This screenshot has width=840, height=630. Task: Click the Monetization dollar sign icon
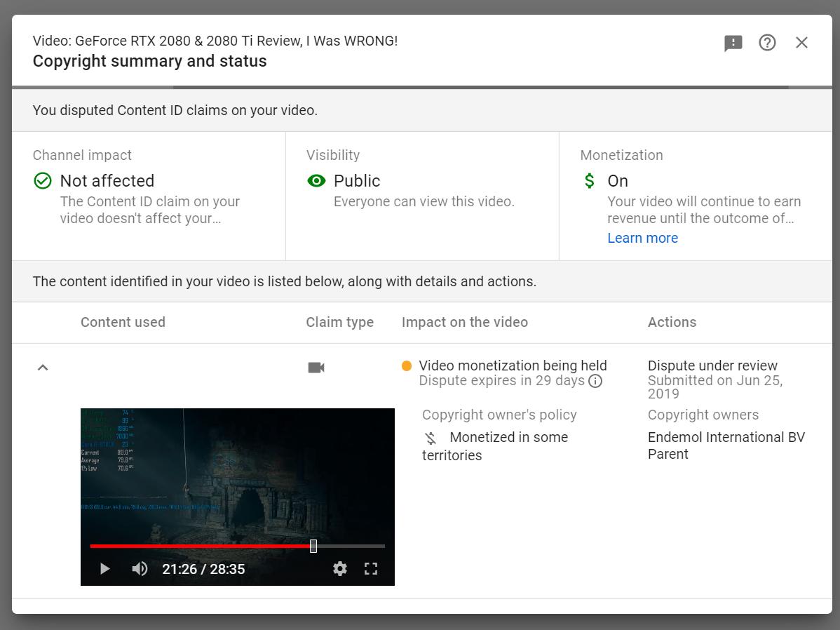click(x=589, y=181)
